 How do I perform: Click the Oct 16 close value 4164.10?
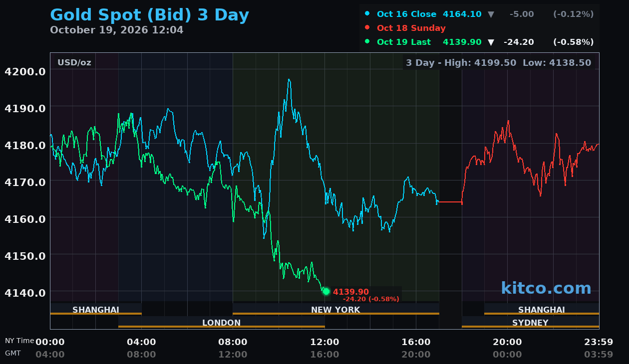tap(462, 14)
